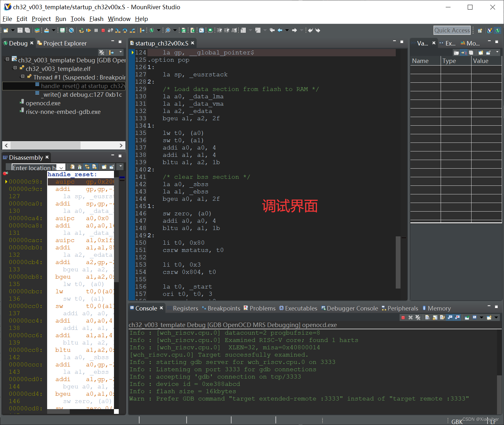The width and height of the screenshot is (504, 425).
Task: Switch to the Registers tab
Action: (183, 308)
